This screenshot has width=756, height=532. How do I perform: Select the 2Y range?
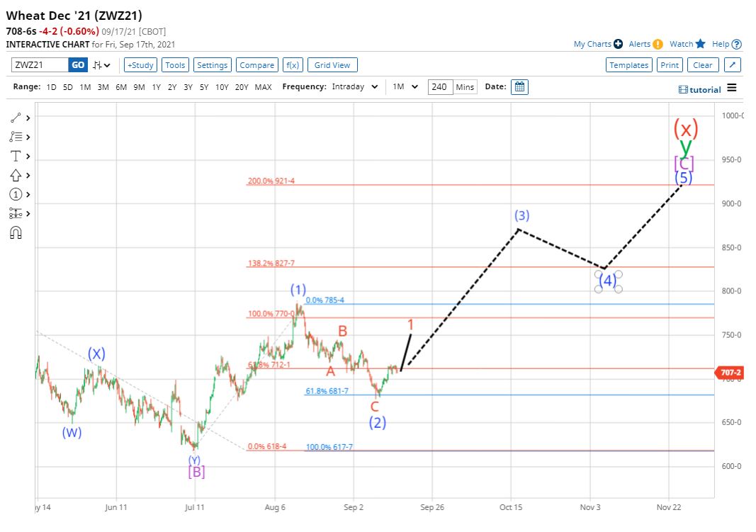point(172,87)
